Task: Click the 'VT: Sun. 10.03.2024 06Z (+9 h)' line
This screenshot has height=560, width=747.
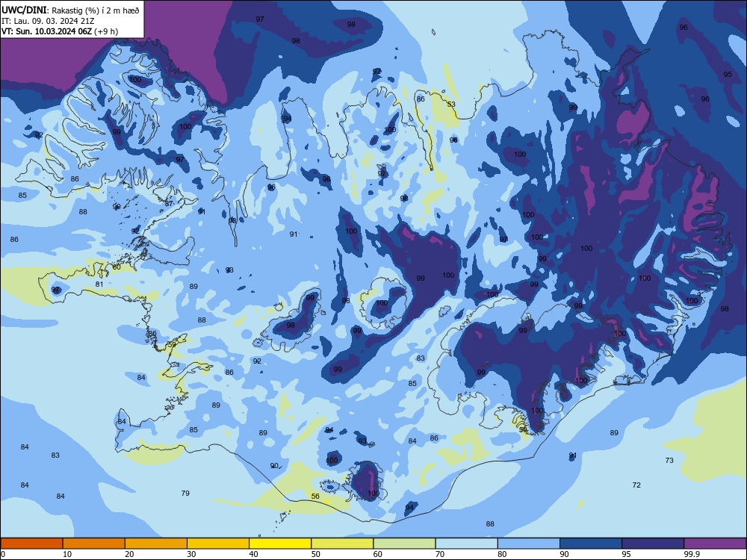Action: [60, 31]
